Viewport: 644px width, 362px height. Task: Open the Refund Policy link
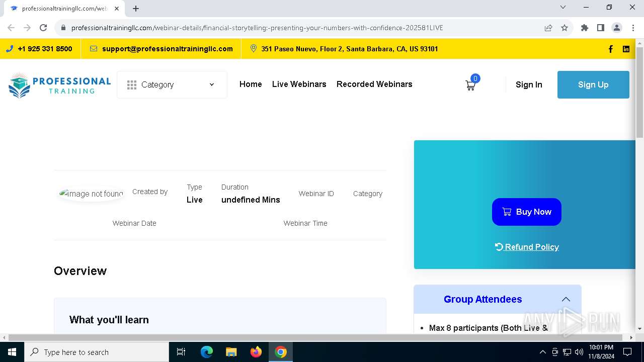pos(527,247)
